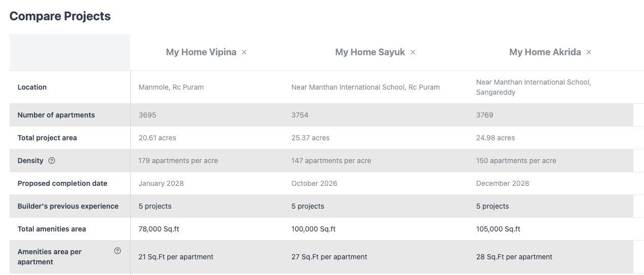Select the Number of apartments row label
Screen dimensions: 644x275
tap(56, 115)
